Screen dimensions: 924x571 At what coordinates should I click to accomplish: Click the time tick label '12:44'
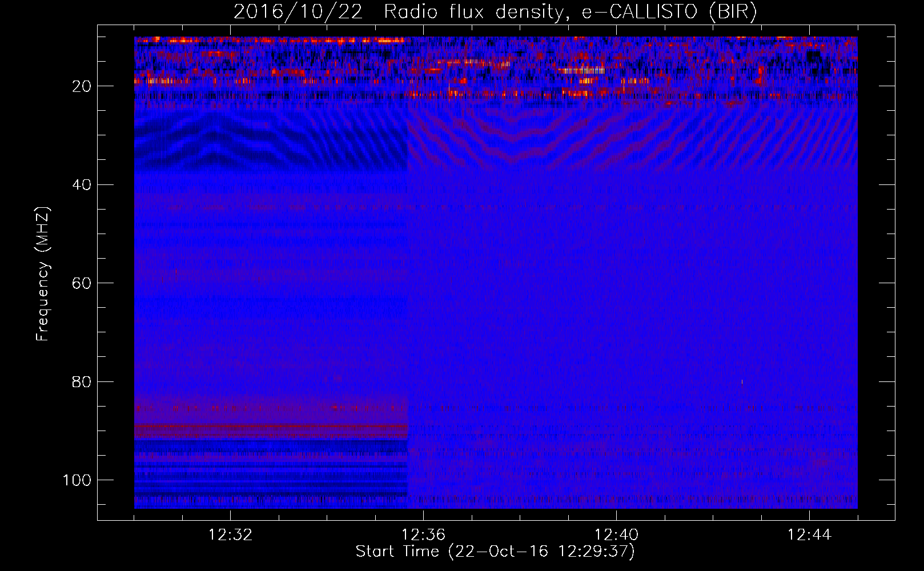809,535
